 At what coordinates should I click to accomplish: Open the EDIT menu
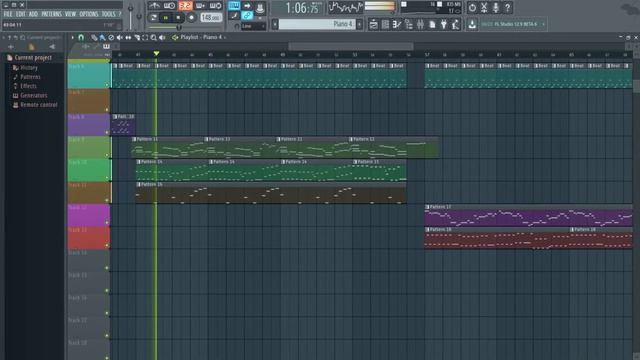pyautogui.click(x=20, y=14)
